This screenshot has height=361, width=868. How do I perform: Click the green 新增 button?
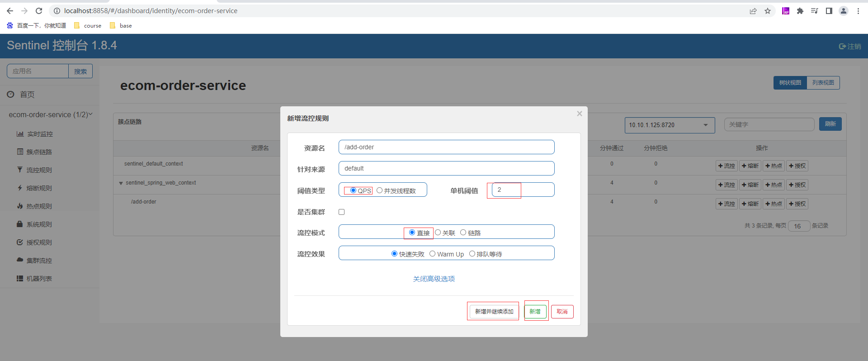(535, 312)
